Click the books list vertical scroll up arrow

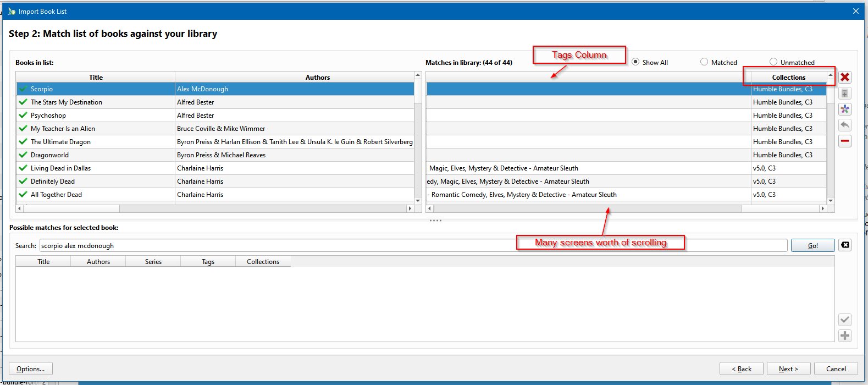coord(418,75)
